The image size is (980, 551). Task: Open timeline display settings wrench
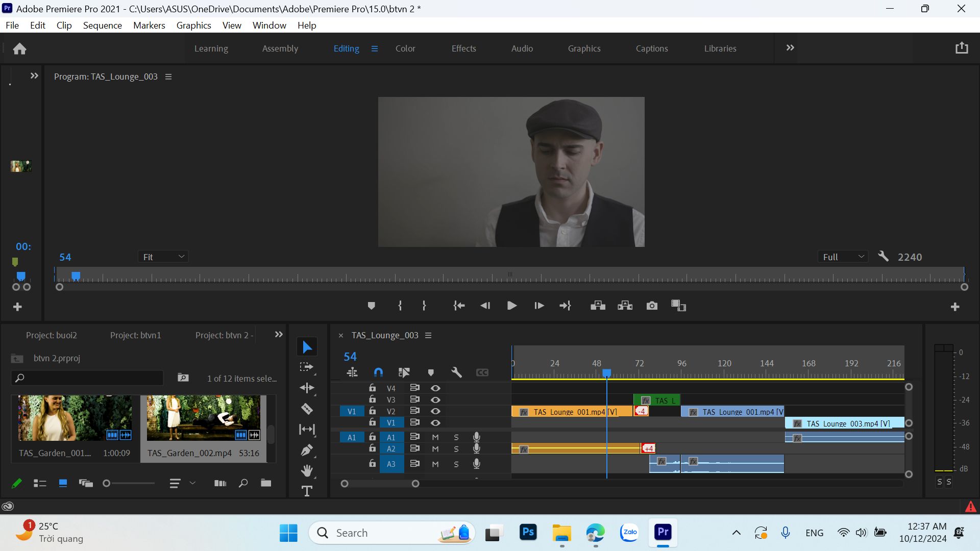tap(456, 372)
